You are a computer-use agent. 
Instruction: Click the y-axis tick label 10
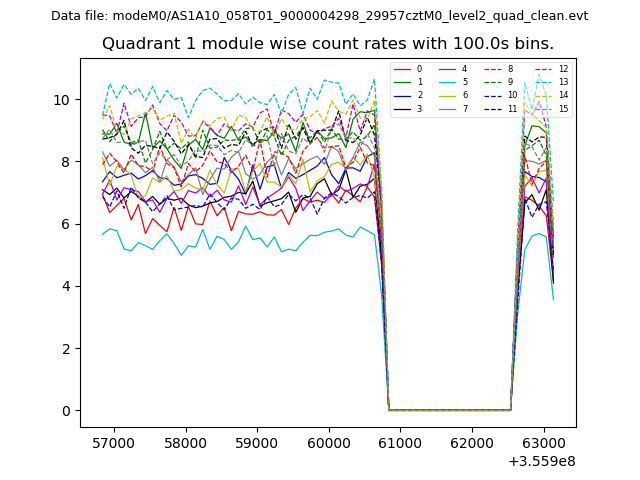(x=63, y=100)
